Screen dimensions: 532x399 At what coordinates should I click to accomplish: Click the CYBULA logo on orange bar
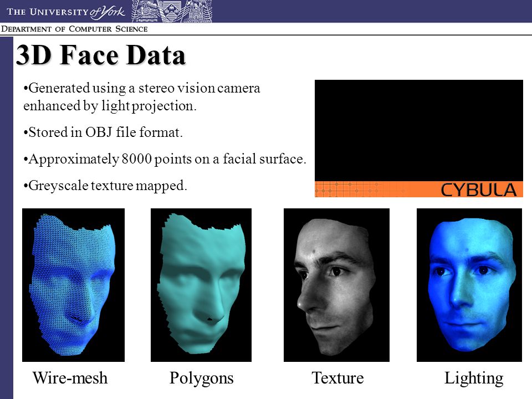(x=478, y=190)
